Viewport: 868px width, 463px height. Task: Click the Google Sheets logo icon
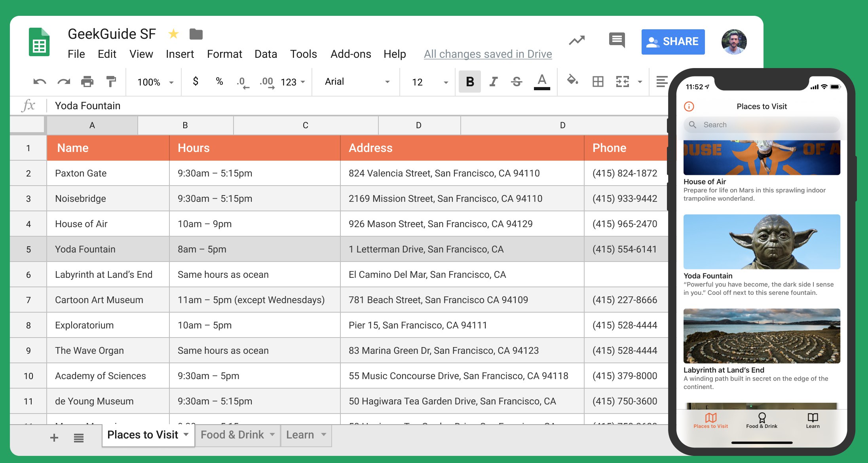[39, 42]
